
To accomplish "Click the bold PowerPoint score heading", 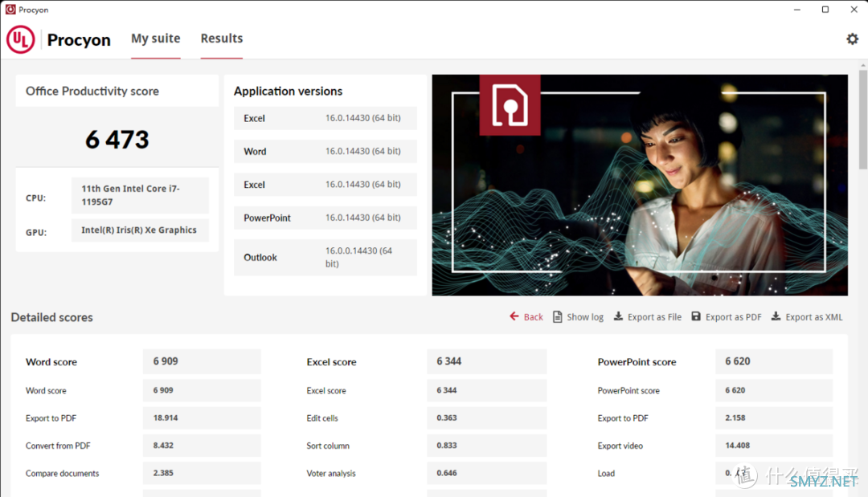I will 637,362.
